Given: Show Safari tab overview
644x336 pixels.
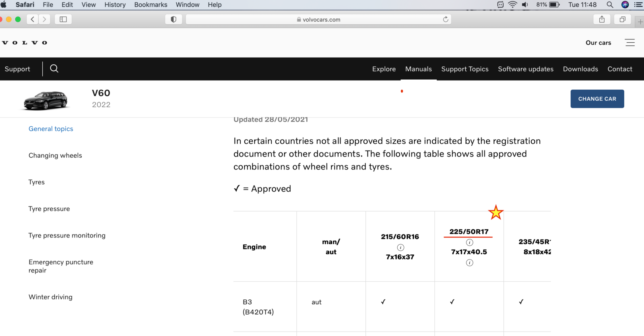Looking at the screenshot, I should click(x=622, y=19).
